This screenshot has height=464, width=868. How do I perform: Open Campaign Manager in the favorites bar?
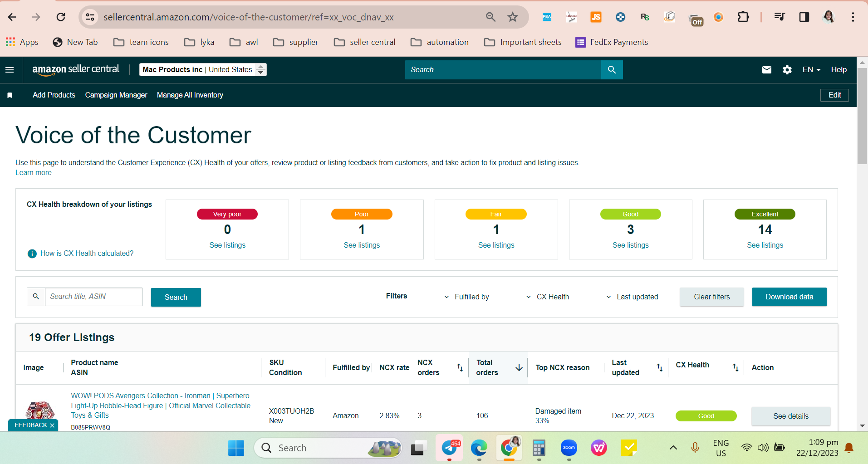pyautogui.click(x=116, y=95)
